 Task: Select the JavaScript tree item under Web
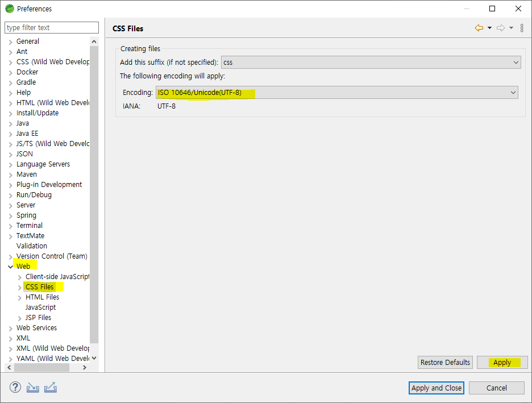point(40,307)
